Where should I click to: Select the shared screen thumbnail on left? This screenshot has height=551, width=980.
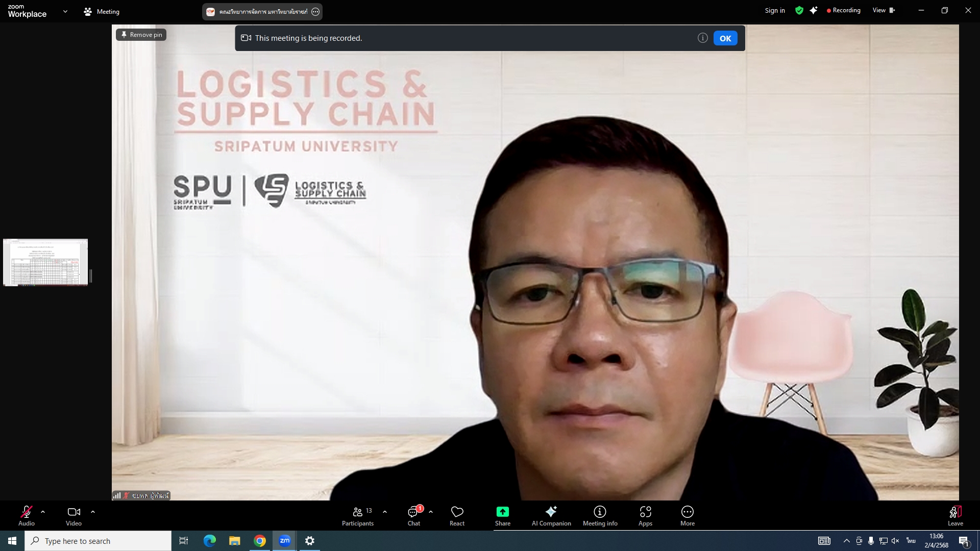tap(45, 262)
